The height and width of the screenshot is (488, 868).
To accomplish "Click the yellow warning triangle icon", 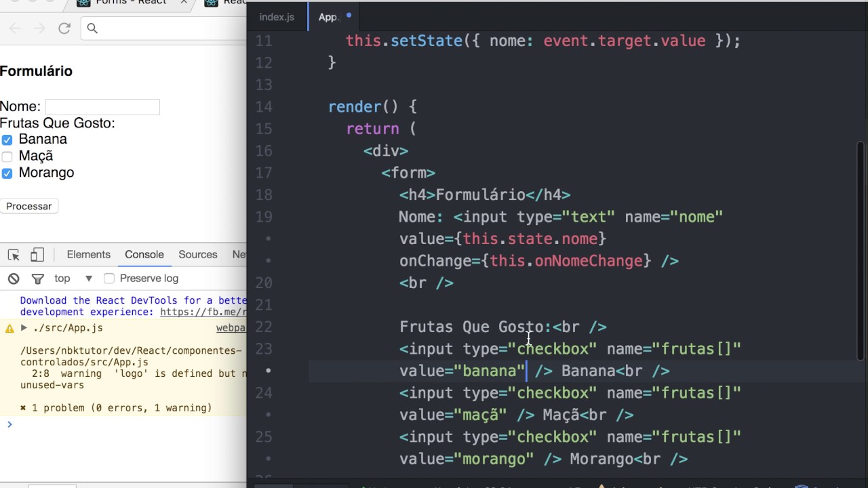I will point(9,328).
